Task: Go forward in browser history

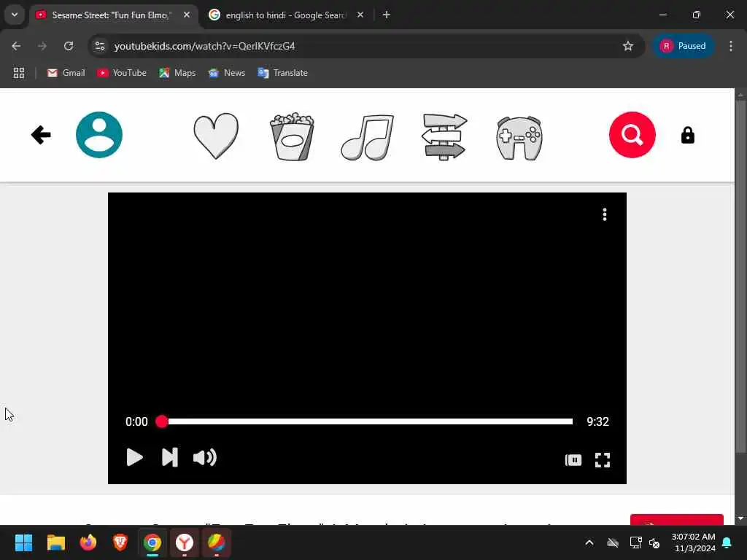Action: point(42,46)
